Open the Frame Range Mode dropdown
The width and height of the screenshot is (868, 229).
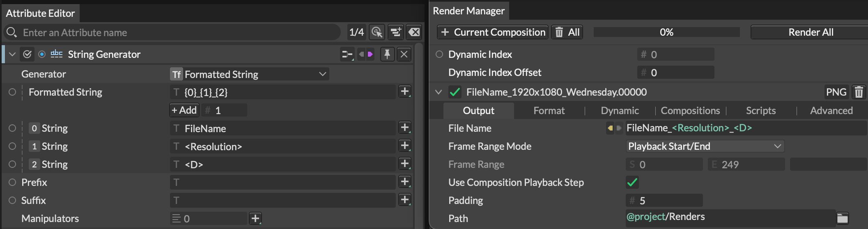click(705, 146)
